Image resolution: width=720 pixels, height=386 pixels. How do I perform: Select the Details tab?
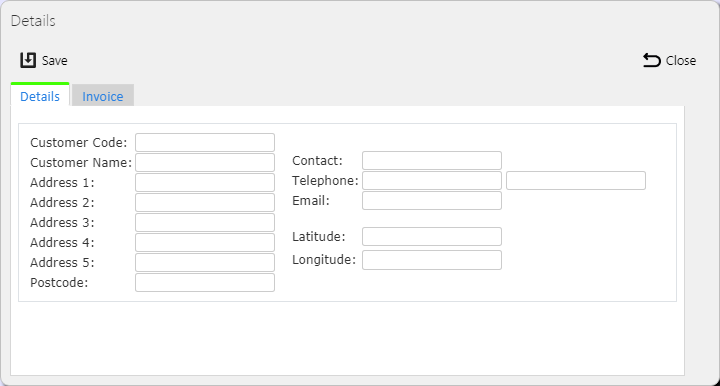tap(40, 95)
